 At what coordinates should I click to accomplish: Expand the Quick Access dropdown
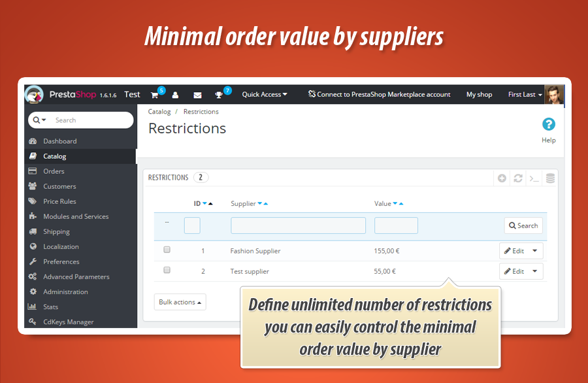[265, 95]
